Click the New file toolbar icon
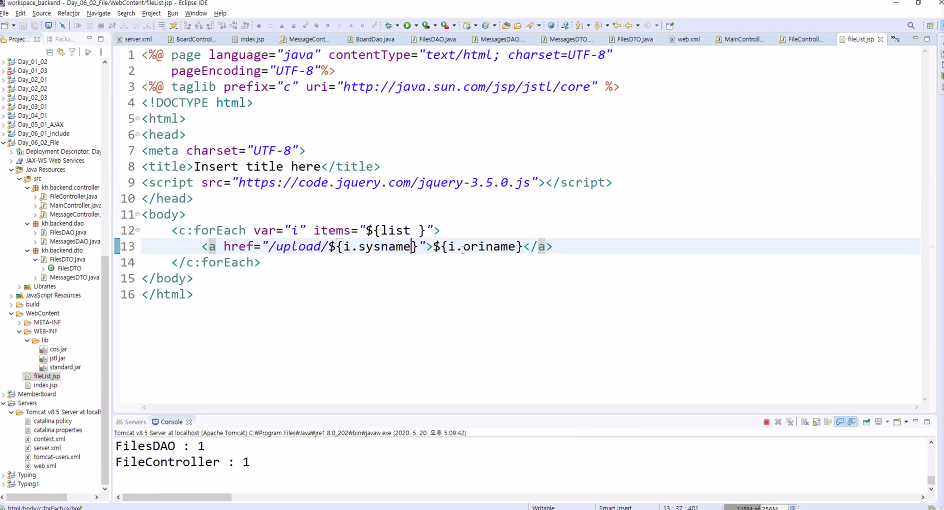944x510 pixels. pyautogui.click(x=5, y=25)
